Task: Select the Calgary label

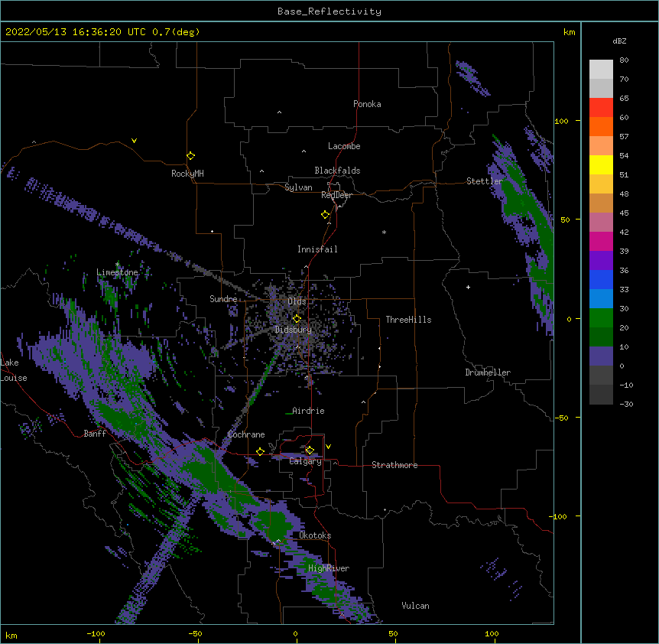Action: coord(306,461)
